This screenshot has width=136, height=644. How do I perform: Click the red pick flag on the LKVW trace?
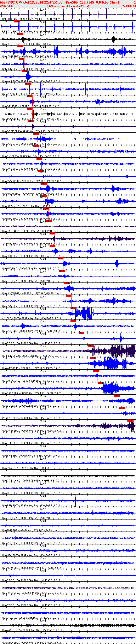[x=67, y=283]
